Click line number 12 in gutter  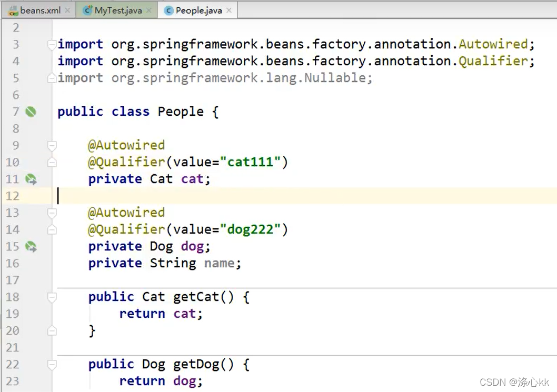[13, 196]
